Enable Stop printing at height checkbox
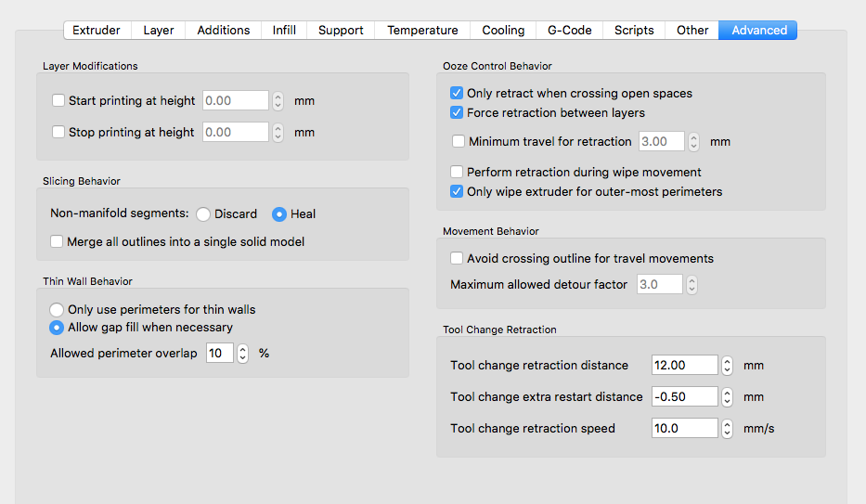 (58, 132)
